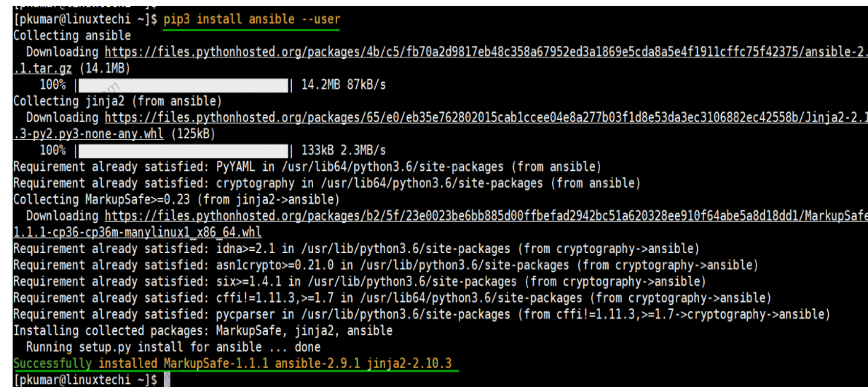Click the "Installing collected packages" line
868x387 pixels.
click(x=202, y=330)
